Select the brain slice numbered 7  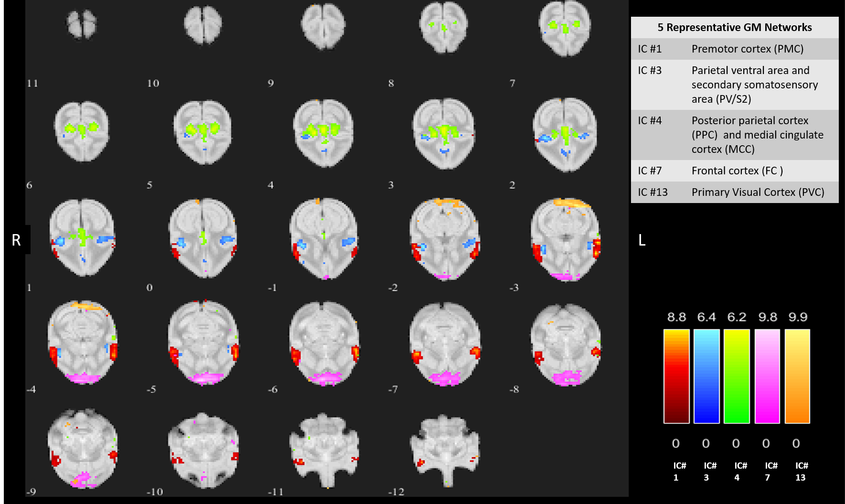565,29
